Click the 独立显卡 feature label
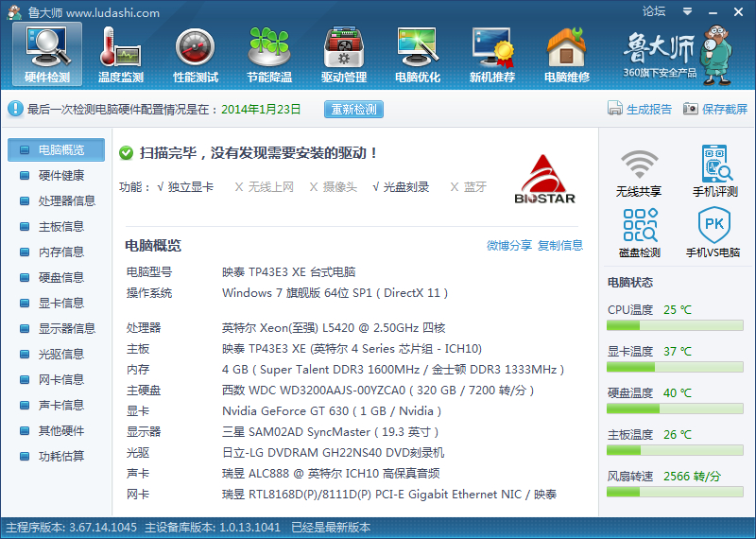The height and width of the screenshot is (539, 756). pos(191,186)
